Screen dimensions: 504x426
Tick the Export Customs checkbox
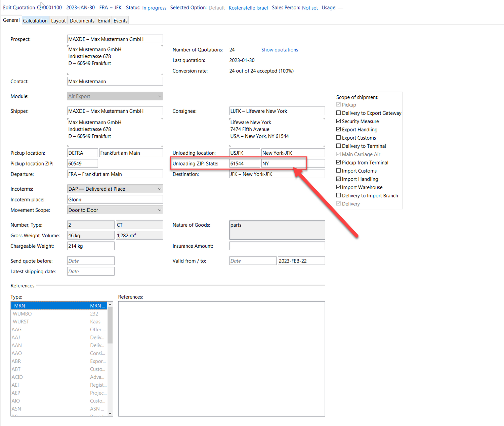(x=339, y=138)
